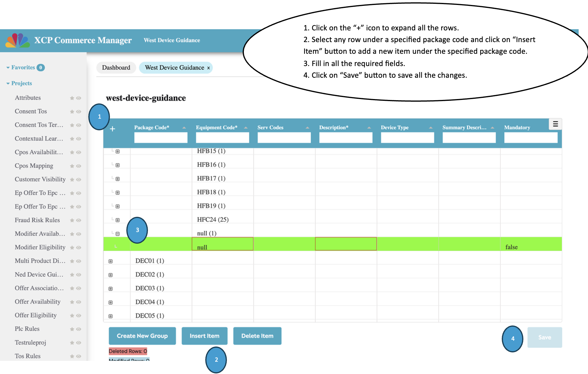Sort by Equipment Code column arrow
This screenshot has height=374, width=588.
pyautogui.click(x=246, y=128)
